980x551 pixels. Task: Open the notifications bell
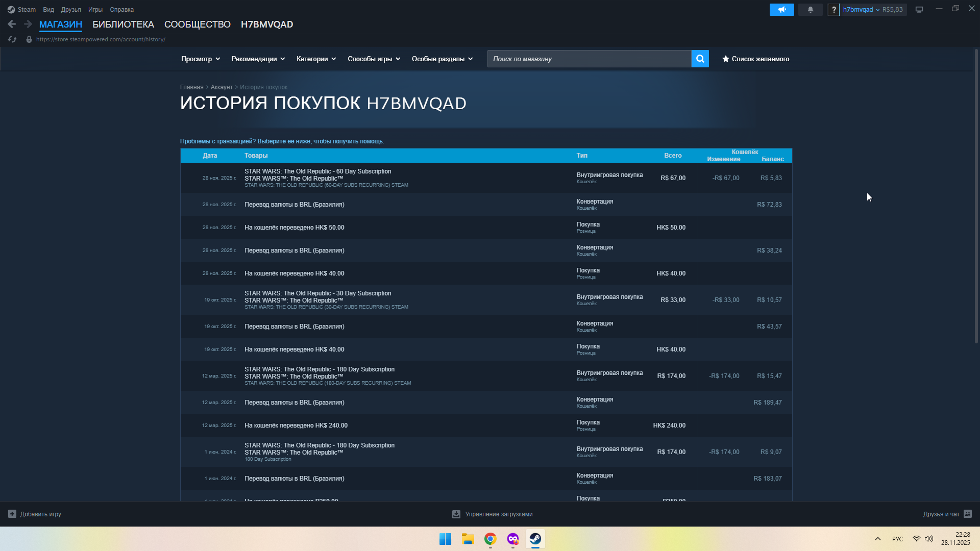pos(810,10)
